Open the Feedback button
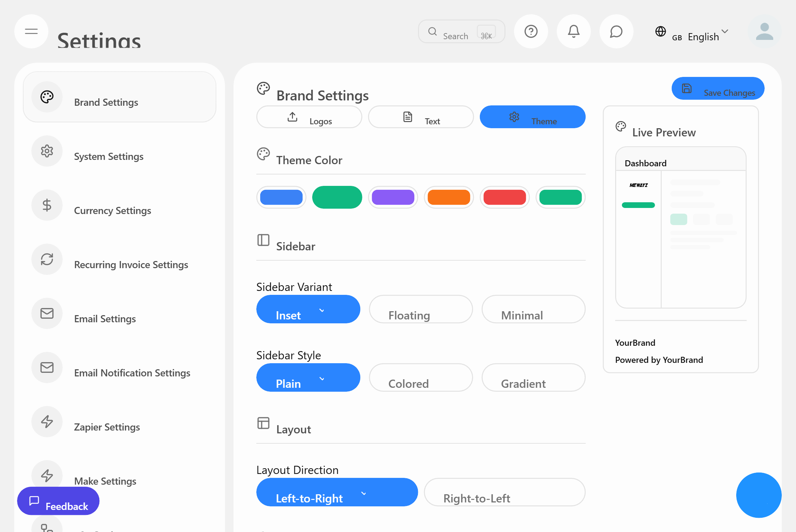This screenshot has height=532, width=796. point(58,501)
